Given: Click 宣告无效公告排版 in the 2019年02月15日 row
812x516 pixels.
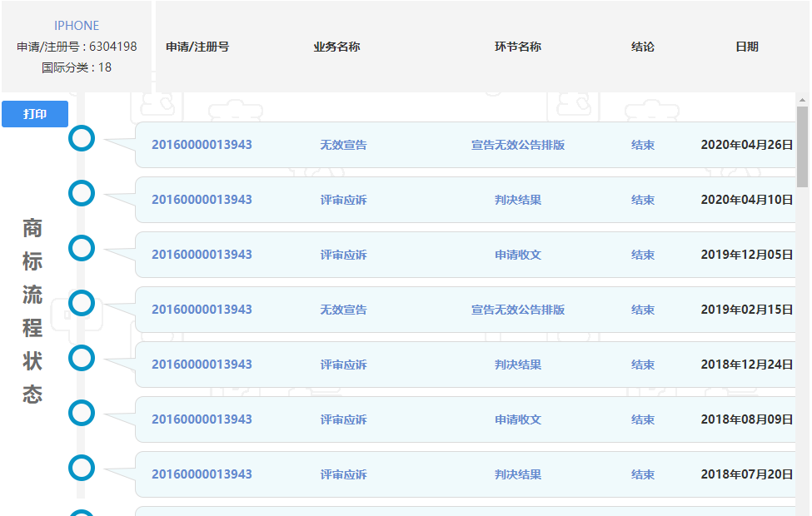Looking at the screenshot, I should pos(518,310).
